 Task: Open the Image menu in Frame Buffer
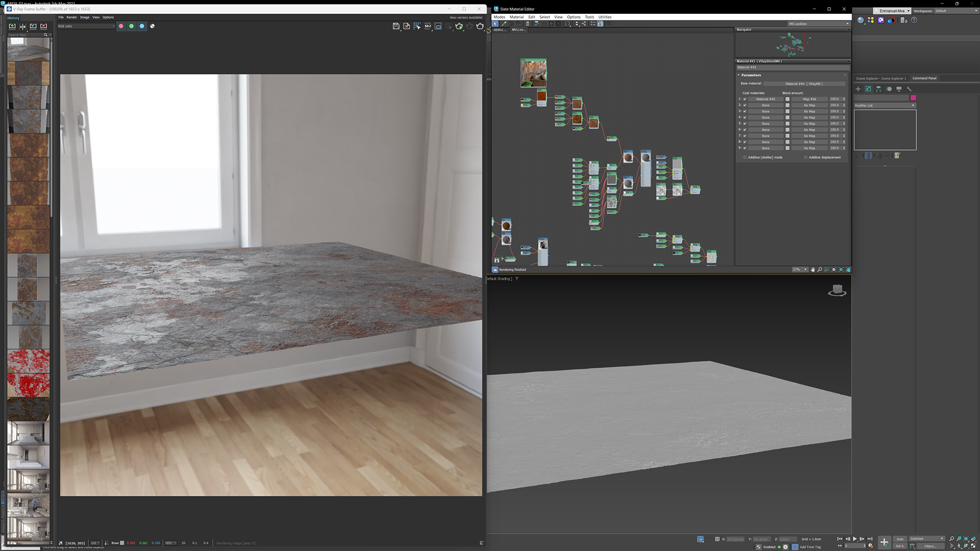85,17
